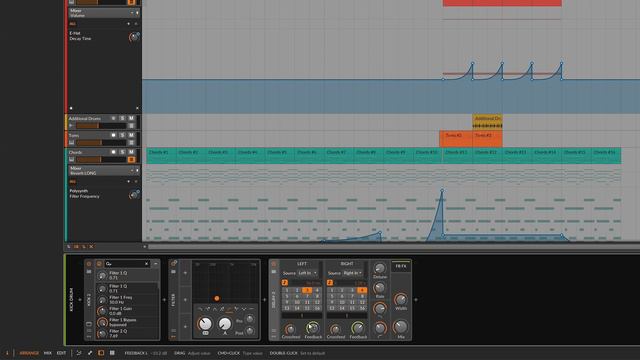Open the Mixer Reverb LONG automation dropdown
The height and width of the screenshot is (360, 640).
(104, 171)
